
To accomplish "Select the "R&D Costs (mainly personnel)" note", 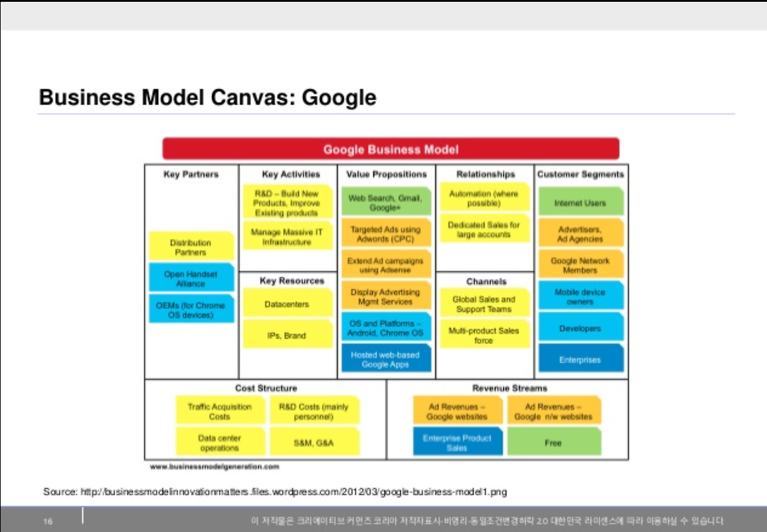I will pos(315,410).
